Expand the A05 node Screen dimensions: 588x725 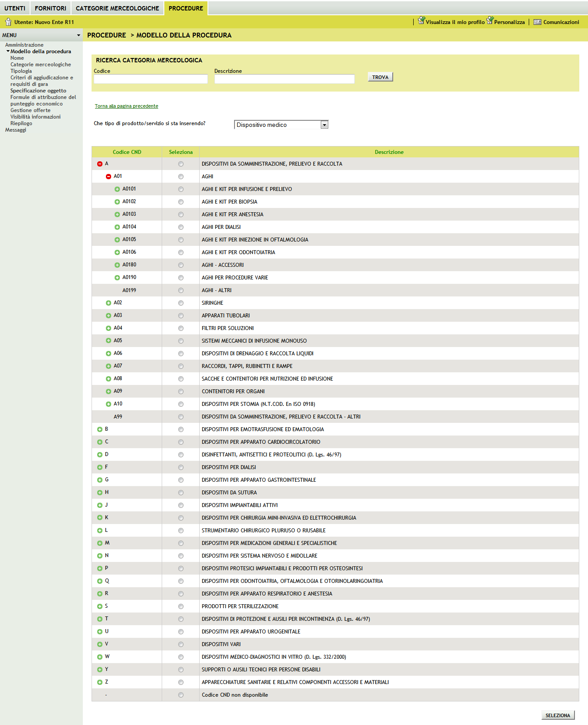tap(109, 341)
